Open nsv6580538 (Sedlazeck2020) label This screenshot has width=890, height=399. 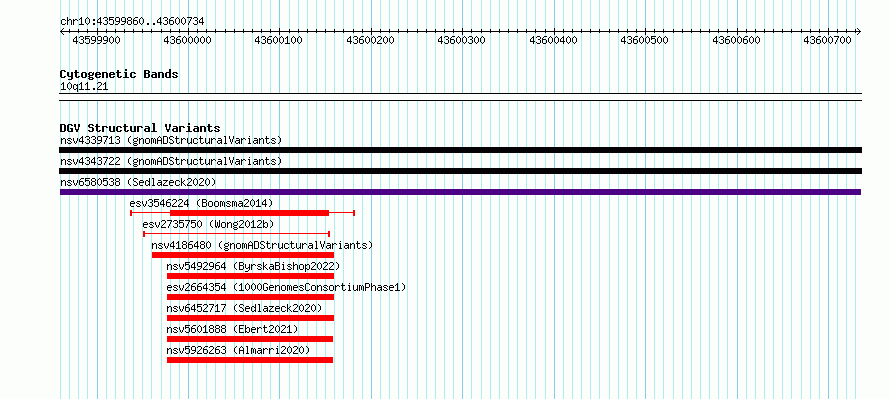coord(138,182)
